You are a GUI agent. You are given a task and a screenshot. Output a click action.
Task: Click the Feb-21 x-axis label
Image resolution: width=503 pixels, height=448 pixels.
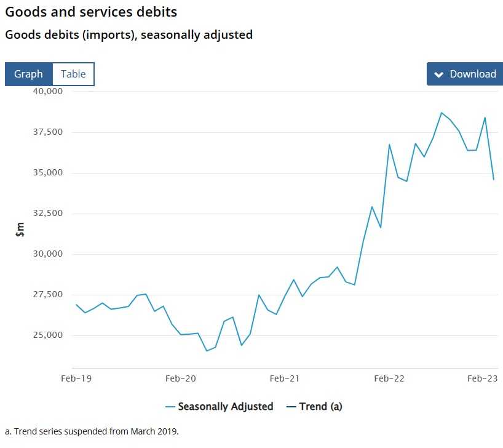click(285, 378)
